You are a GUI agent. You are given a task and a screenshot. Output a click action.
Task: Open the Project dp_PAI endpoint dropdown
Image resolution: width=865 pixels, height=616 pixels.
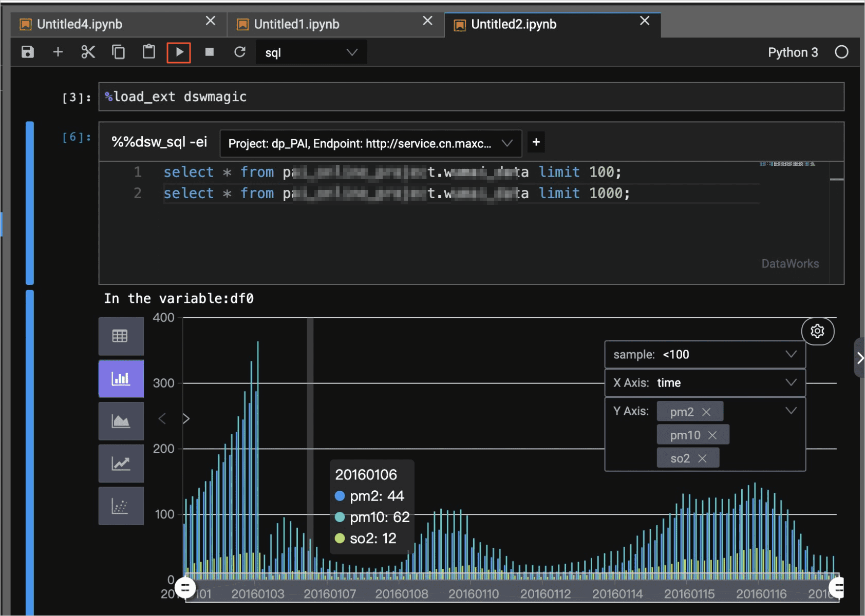(x=371, y=143)
